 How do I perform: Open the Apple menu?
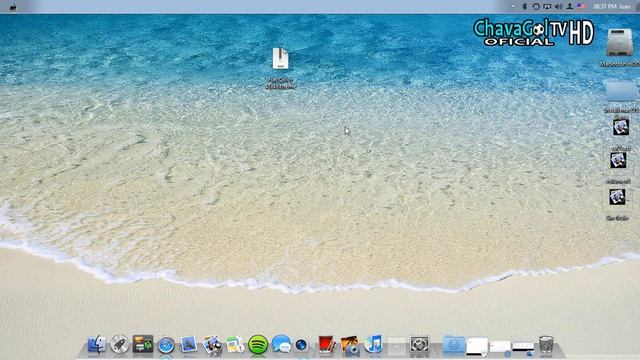pos(13,7)
